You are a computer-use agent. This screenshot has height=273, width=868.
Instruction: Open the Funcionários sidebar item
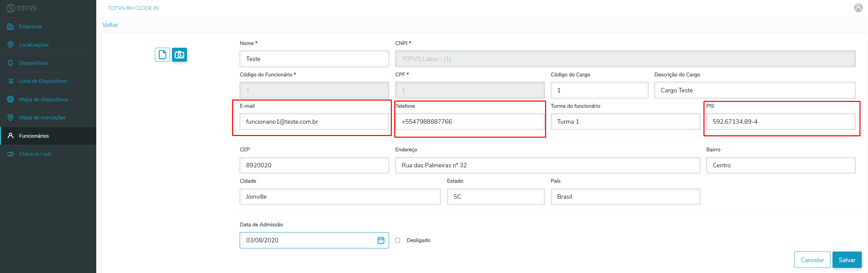(x=34, y=136)
